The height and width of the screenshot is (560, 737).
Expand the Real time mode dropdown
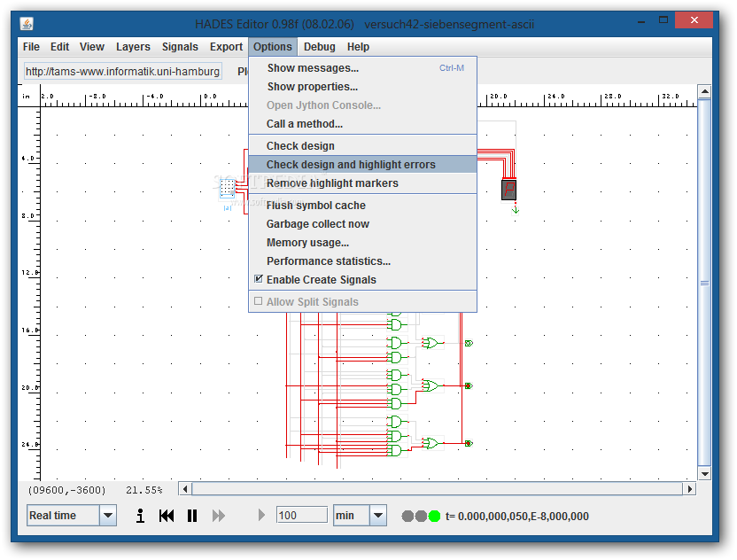(108, 516)
